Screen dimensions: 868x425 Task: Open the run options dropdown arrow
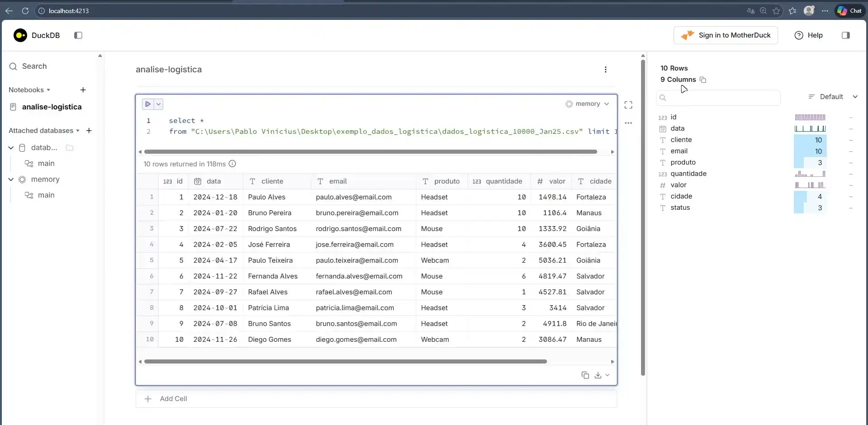pos(159,104)
